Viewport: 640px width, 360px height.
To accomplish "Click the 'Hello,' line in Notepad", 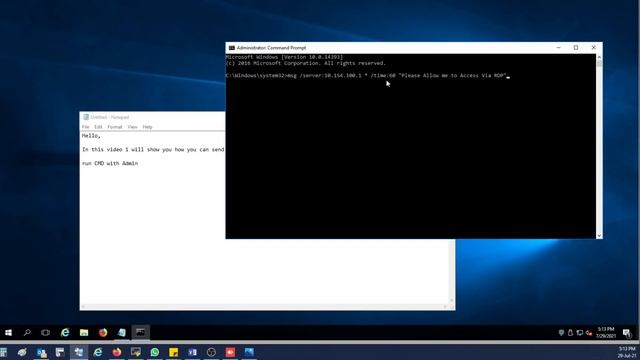I will pyautogui.click(x=91, y=136).
